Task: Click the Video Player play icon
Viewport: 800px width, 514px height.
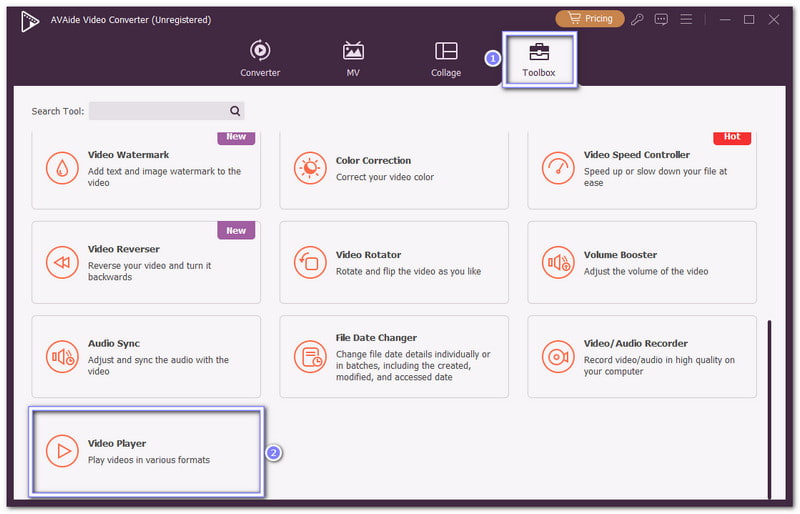Action: [63, 451]
